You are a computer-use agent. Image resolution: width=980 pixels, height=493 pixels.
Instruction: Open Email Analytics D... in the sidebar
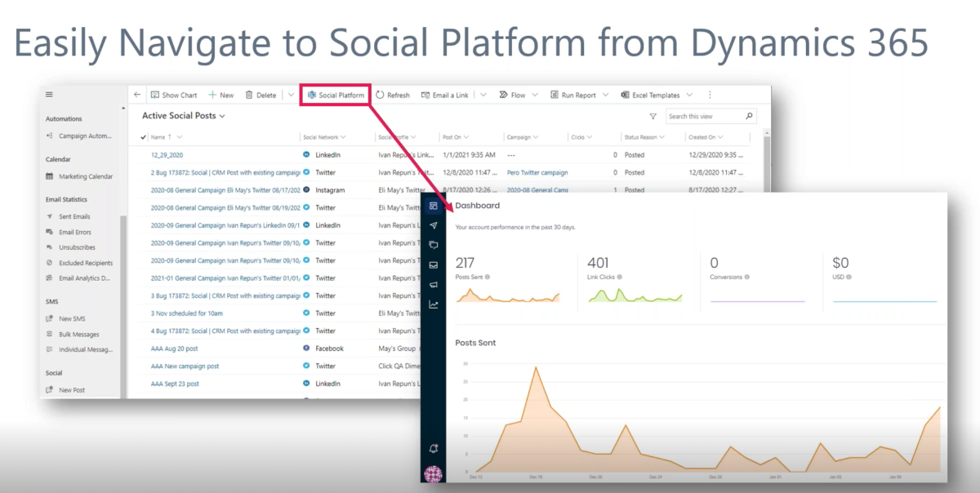(80, 278)
